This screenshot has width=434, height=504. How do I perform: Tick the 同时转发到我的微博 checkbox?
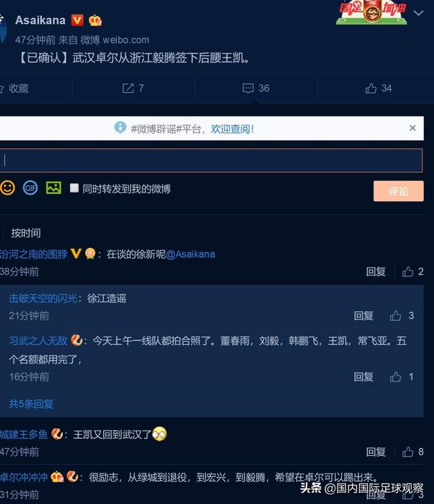click(74, 188)
